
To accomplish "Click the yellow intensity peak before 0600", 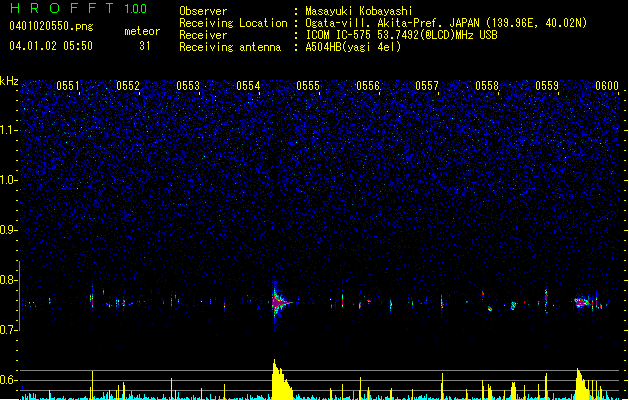I will (582, 384).
